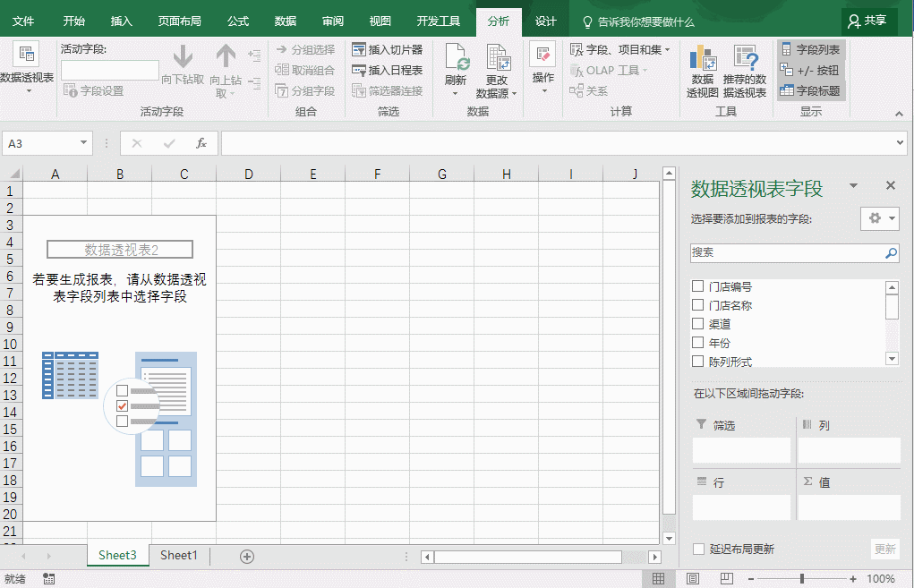Click the 数据透视图 (PivotChart) icon
Viewport: 914px width, 588px height.
click(703, 59)
